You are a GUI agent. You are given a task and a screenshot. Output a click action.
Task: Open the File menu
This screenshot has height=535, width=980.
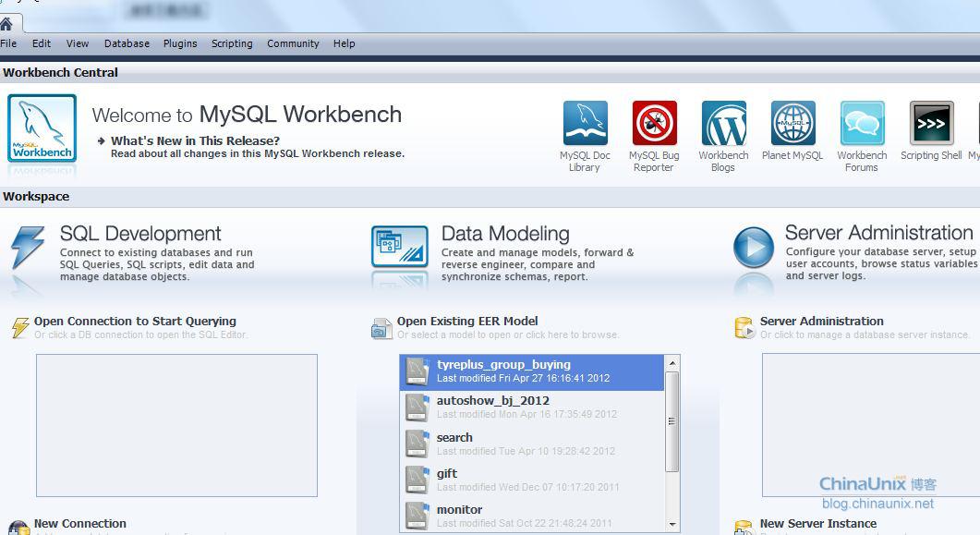(8, 43)
